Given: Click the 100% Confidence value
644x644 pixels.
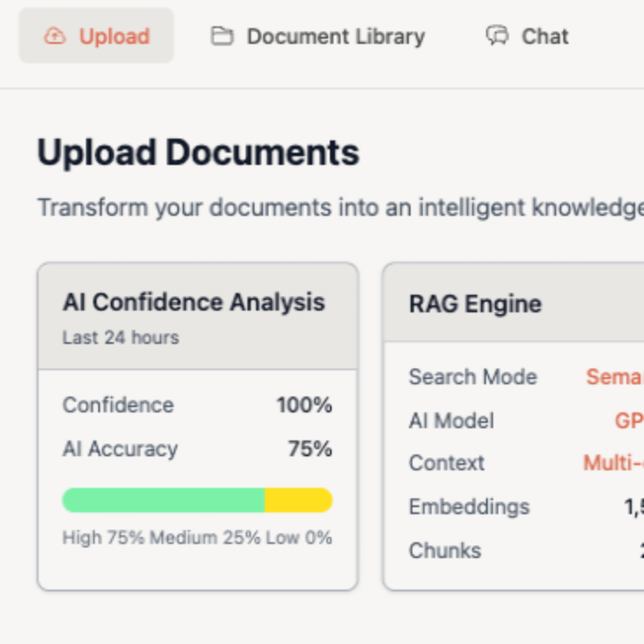Looking at the screenshot, I should pyautogui.click(x=304, y=405).
